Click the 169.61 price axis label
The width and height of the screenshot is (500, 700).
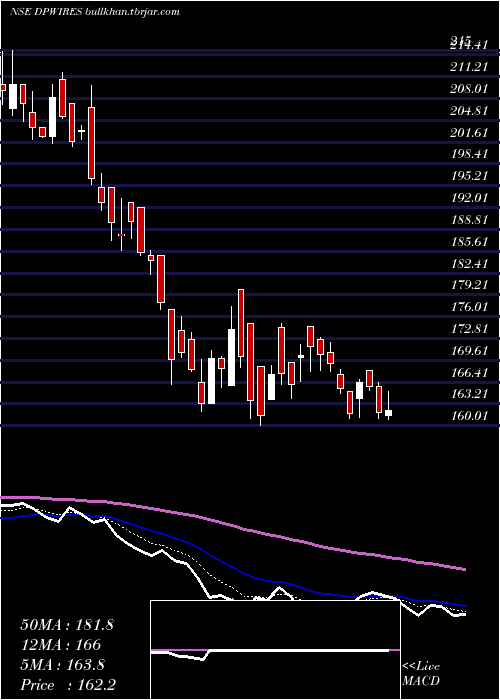coord(468,350)
